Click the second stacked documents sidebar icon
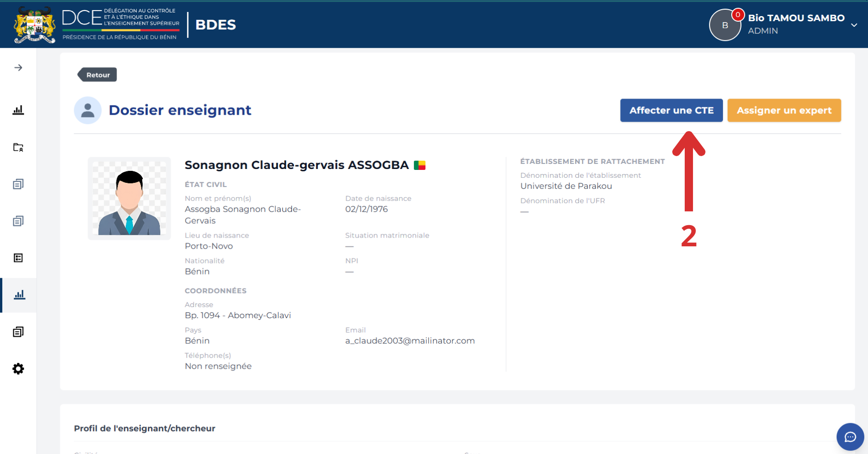 [18, 221]
